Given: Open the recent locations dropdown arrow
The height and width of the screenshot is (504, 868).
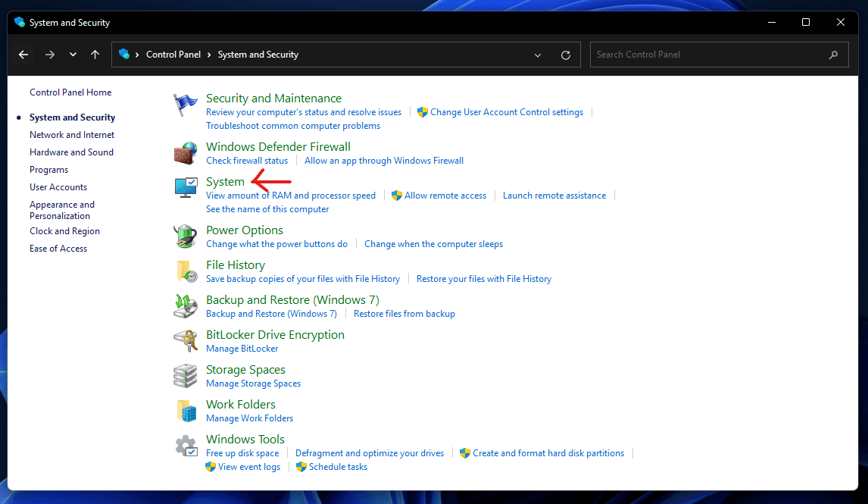Looking at the screenshot, I should coord(73,55).
